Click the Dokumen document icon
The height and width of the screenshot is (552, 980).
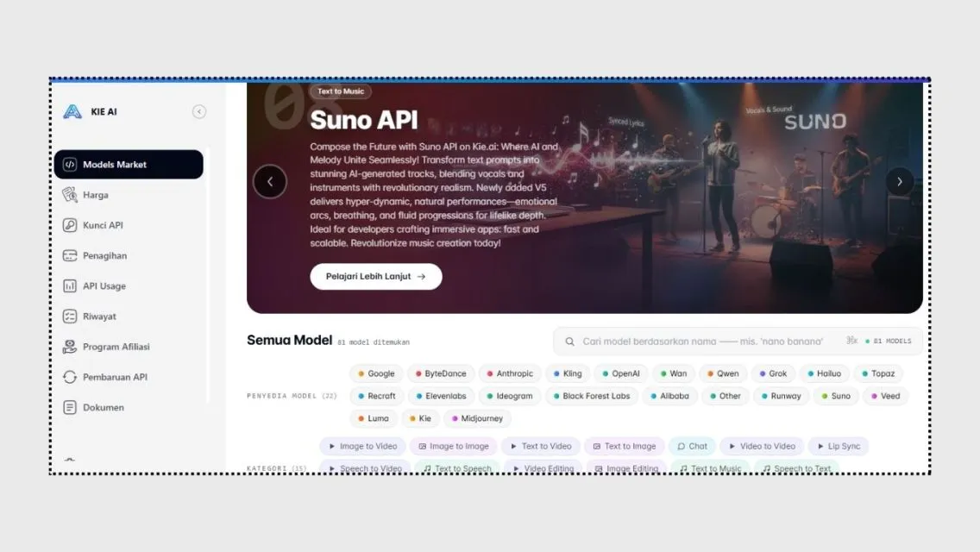pyautogui.click(x=69, y=407)
